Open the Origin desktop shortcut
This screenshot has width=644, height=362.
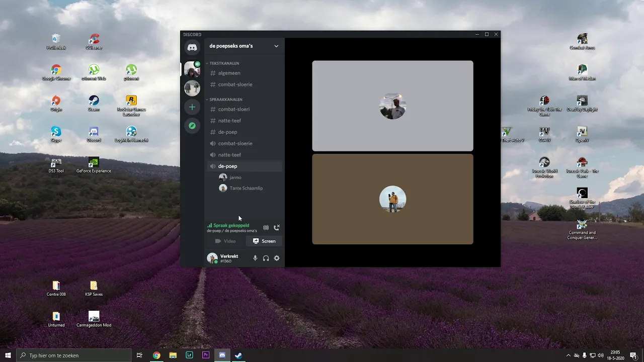coord(56,104)
